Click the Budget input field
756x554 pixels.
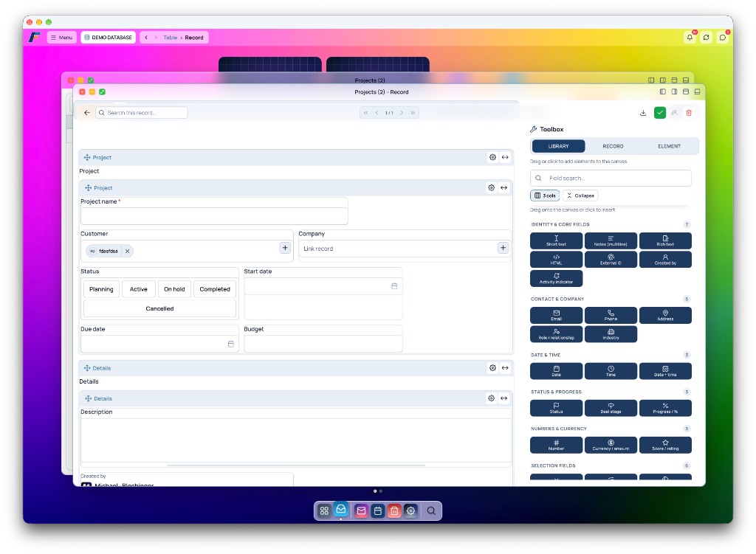pos(323,344)
